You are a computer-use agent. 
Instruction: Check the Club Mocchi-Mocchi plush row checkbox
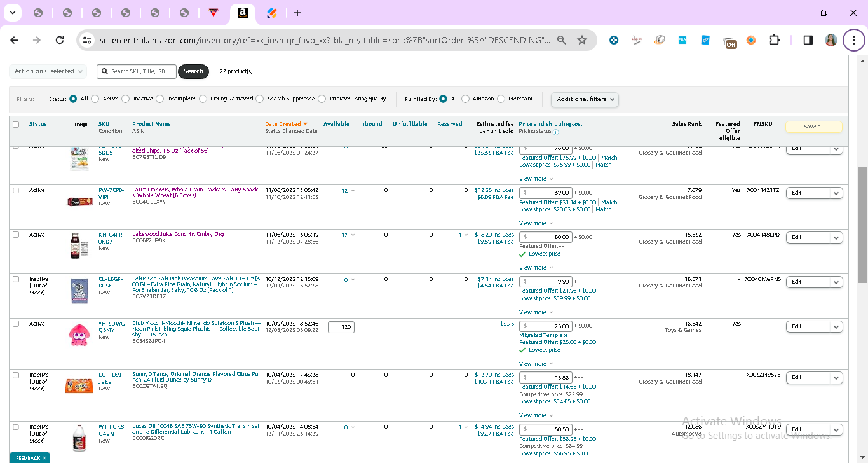point(16,324)
